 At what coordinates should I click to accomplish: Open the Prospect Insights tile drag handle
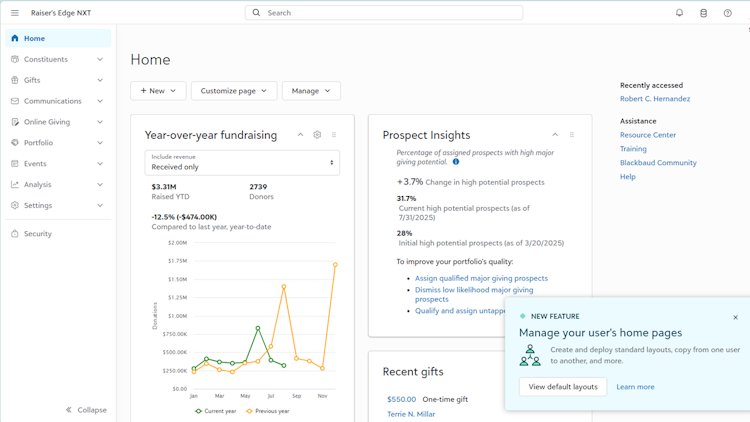coord(572,135)
